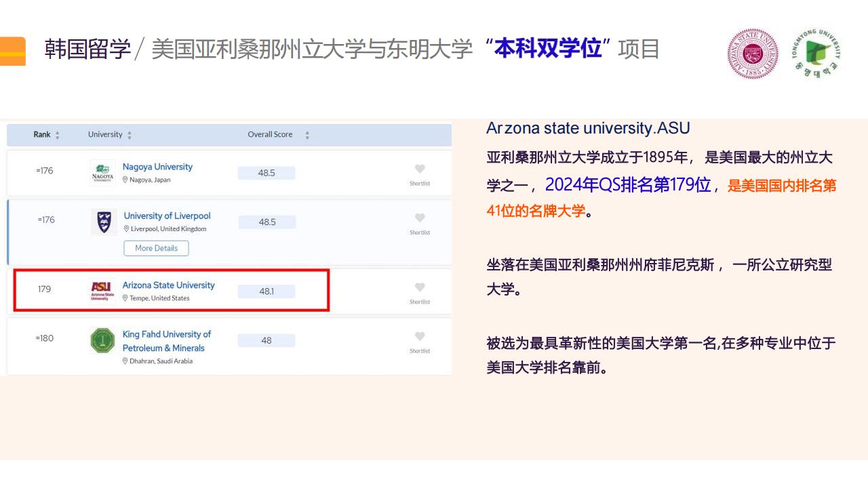
Task: Click Liverpool's =176 rank cell
Action: pyautogui.click(x=46, y=220)
